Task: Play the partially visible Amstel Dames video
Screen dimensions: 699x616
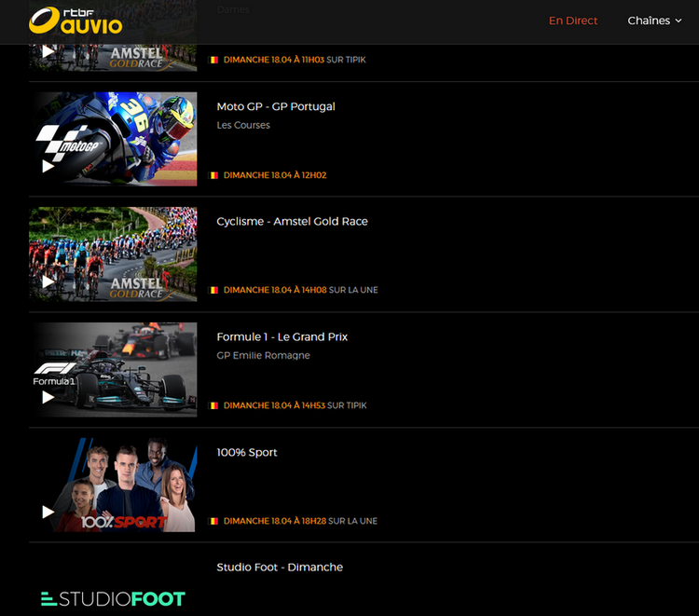Action: 48,51
